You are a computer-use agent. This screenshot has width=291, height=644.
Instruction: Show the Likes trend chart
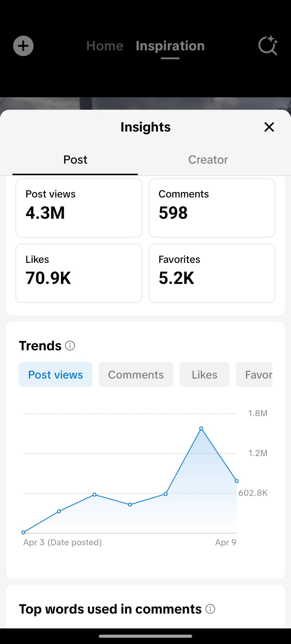[204, 375]
